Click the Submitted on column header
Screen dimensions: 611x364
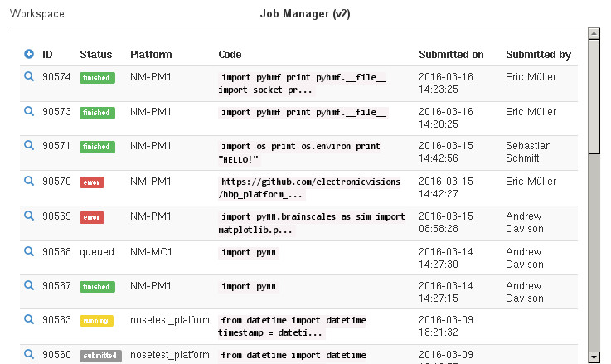(451, 55)
